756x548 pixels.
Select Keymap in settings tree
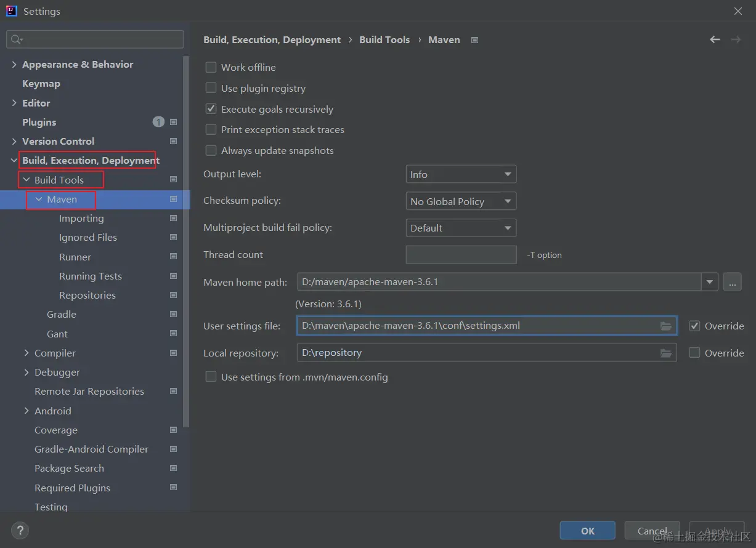[41, 84]
